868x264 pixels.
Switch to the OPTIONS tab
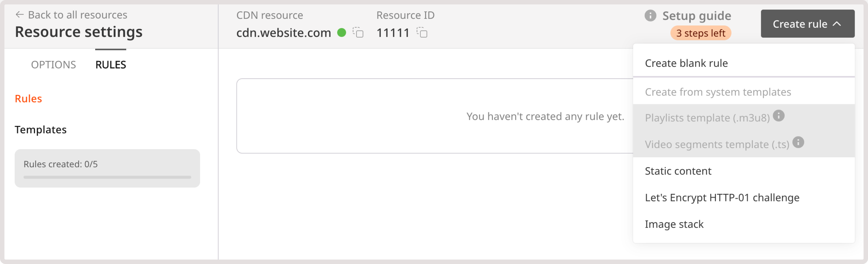click(x=53, y=64)
